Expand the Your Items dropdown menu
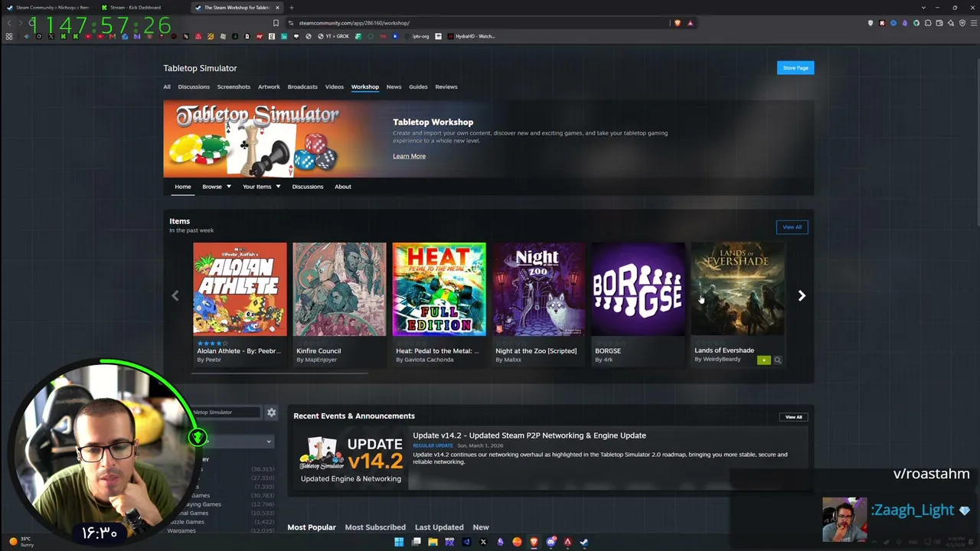The width and height of the screenshot is (980, 551). [261, 187]
